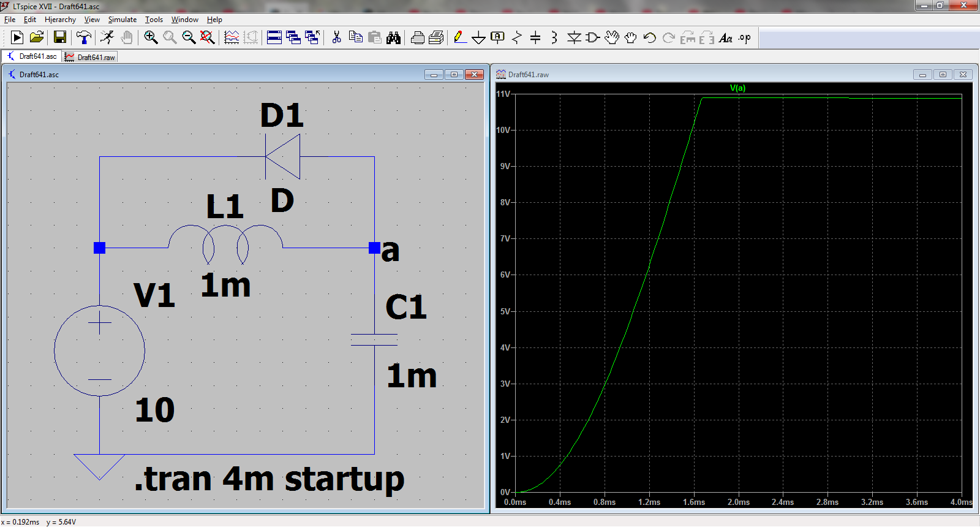This screenshot has height=527, width=980.
Task: Click the 4.0ms label on the time axis
Action: (x=961, y=502)
